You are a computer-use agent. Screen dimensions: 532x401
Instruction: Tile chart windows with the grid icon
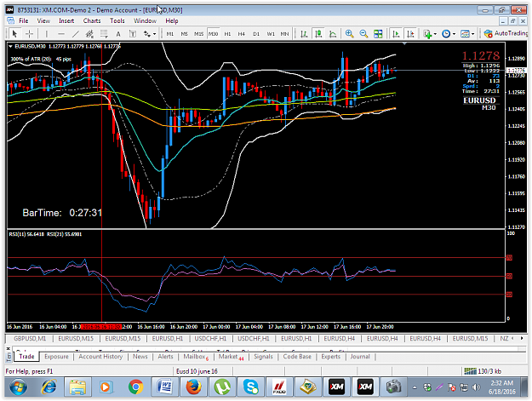[378, 33]
